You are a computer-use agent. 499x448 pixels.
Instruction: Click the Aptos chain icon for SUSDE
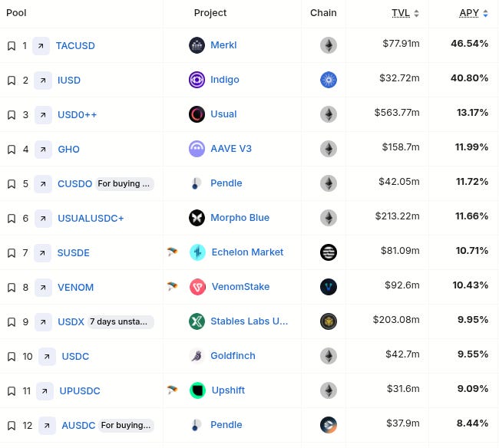pos(329,252)
